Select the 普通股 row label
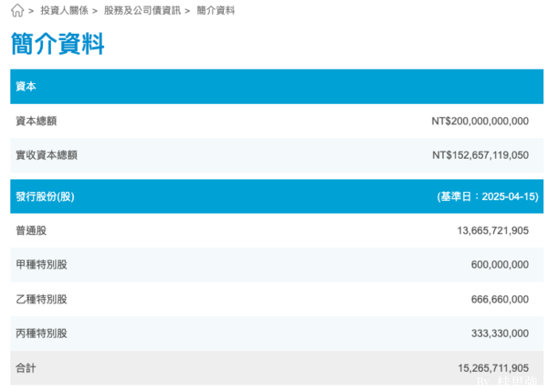548x392 pixels. click(31, 230)
